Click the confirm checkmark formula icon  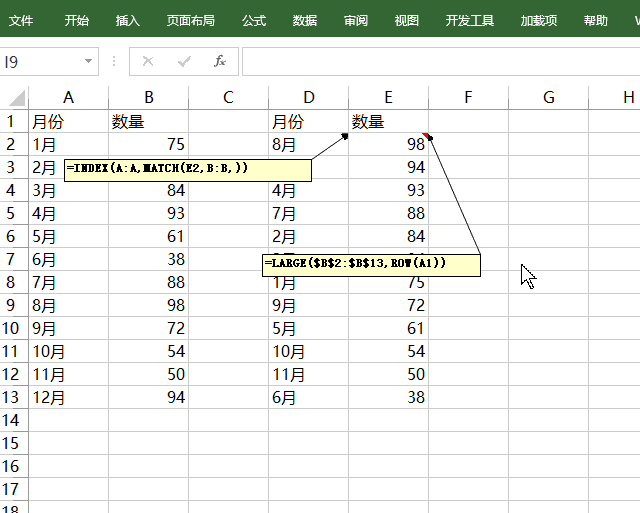[184, 61]
